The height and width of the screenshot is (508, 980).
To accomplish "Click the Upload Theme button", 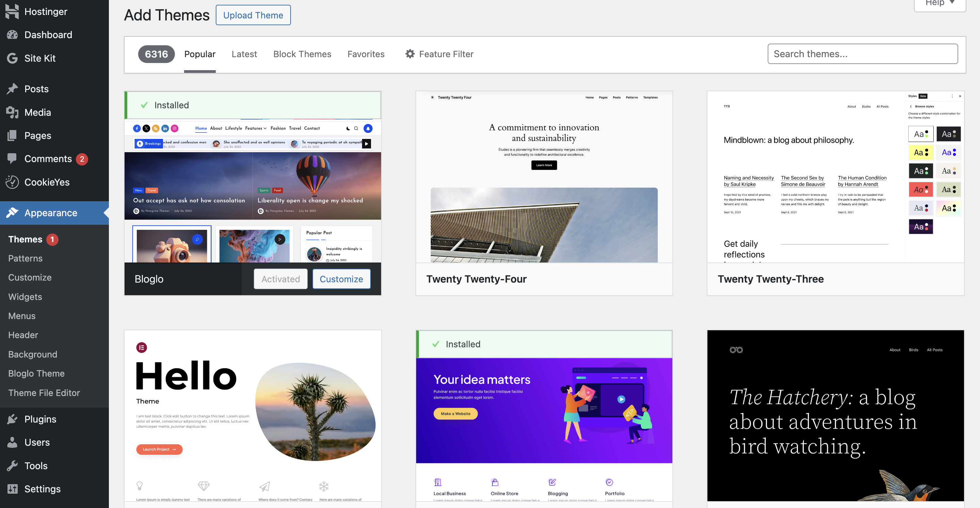I will (253, 15).
